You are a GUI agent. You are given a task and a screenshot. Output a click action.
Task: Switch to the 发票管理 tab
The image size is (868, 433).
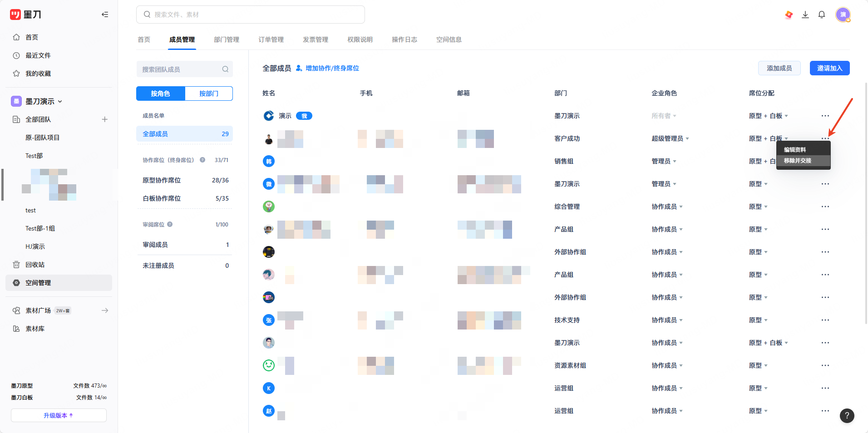[x=316, y=39]
